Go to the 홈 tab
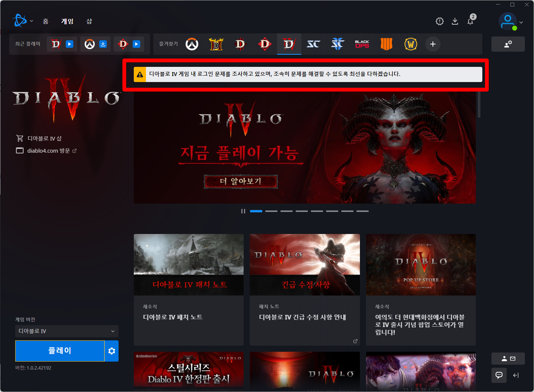534x392 pixels. [46, 21]
